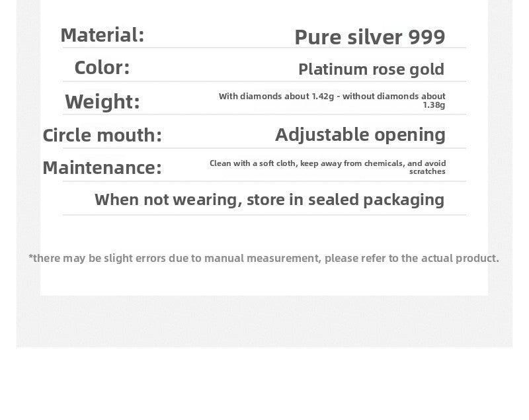Click the Circle mouth: label

(x=102, y=136)
